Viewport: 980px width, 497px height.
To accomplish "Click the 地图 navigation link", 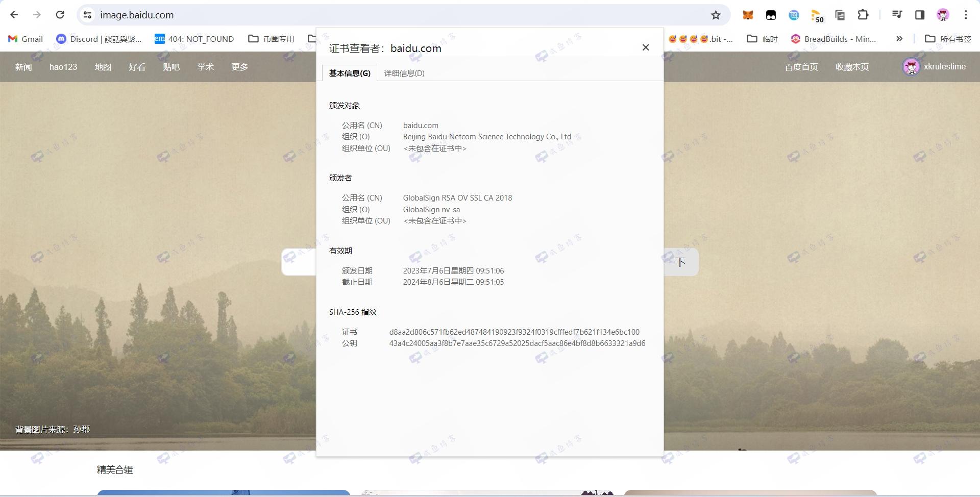I will [103, 67].
